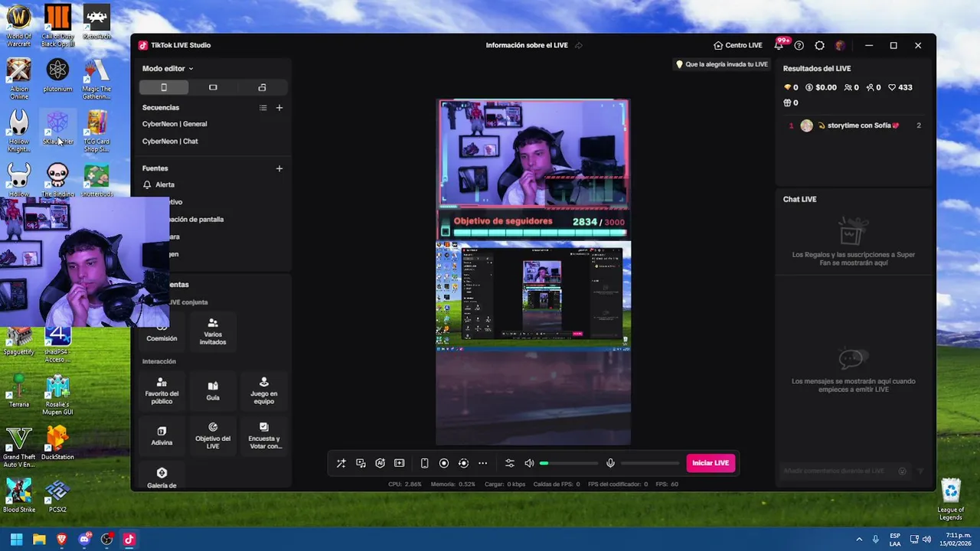
Task: Open File Explorer from taskbar
Action: point(39,540)
